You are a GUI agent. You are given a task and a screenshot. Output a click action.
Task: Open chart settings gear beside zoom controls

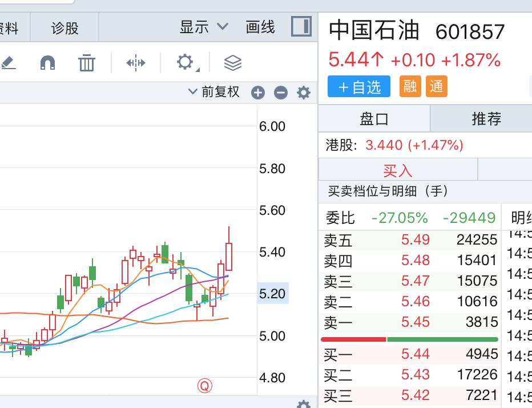click(303, 92)
